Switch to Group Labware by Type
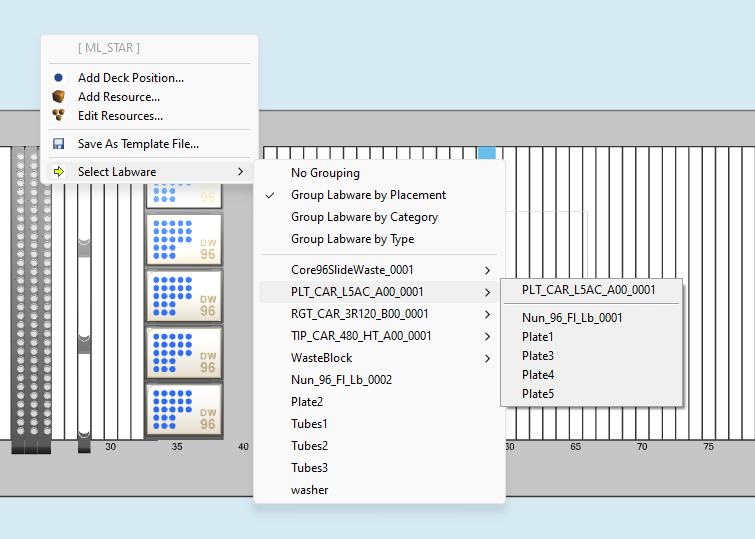Viewport: 755px width, 539px height. point(352,239)
